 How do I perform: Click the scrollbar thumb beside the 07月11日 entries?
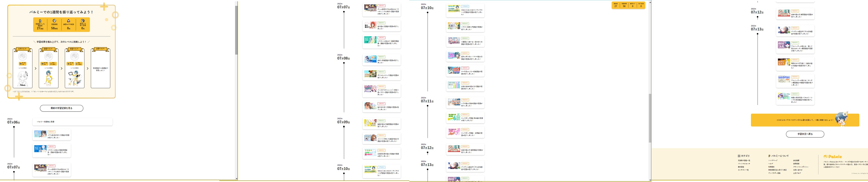tap(650, 118)
